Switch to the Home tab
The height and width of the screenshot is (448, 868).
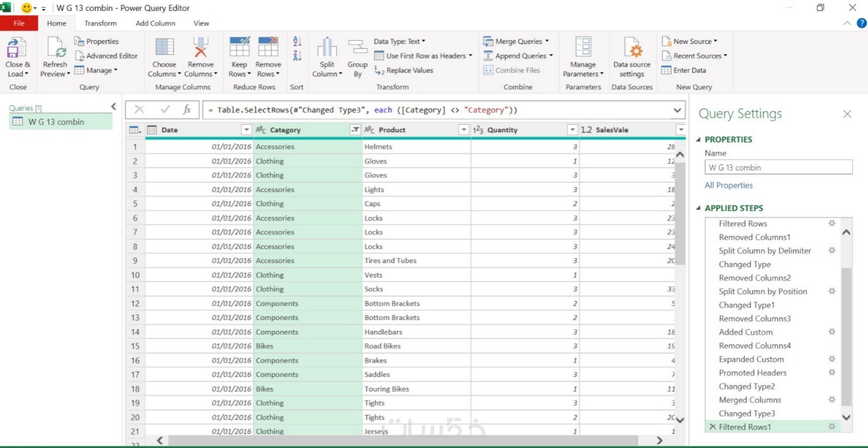click(x=56, y=23)
